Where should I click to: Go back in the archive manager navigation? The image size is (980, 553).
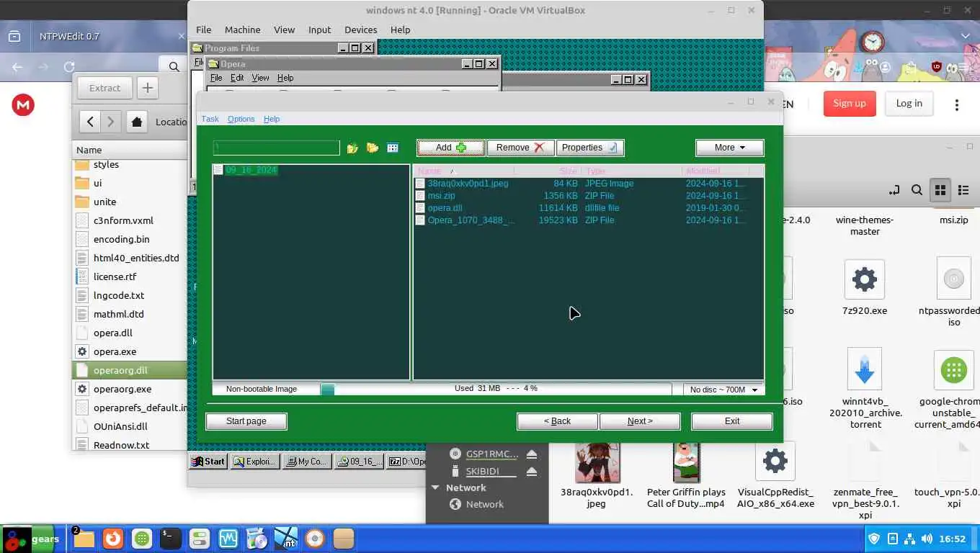(x=90, y=122)
